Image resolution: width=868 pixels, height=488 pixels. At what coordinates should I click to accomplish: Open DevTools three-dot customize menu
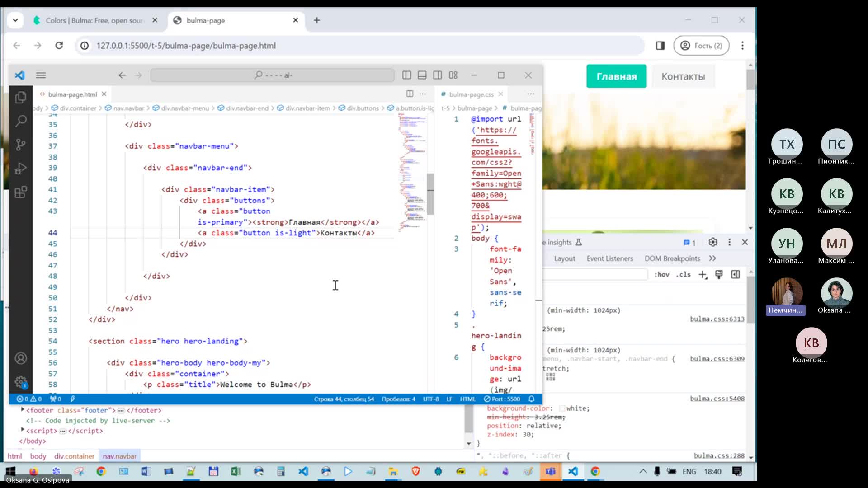click(x=729, y=242)
